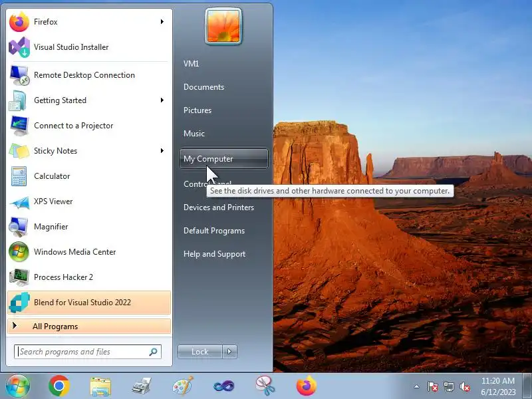Click the taskbar clock and date

pos(498,386)
